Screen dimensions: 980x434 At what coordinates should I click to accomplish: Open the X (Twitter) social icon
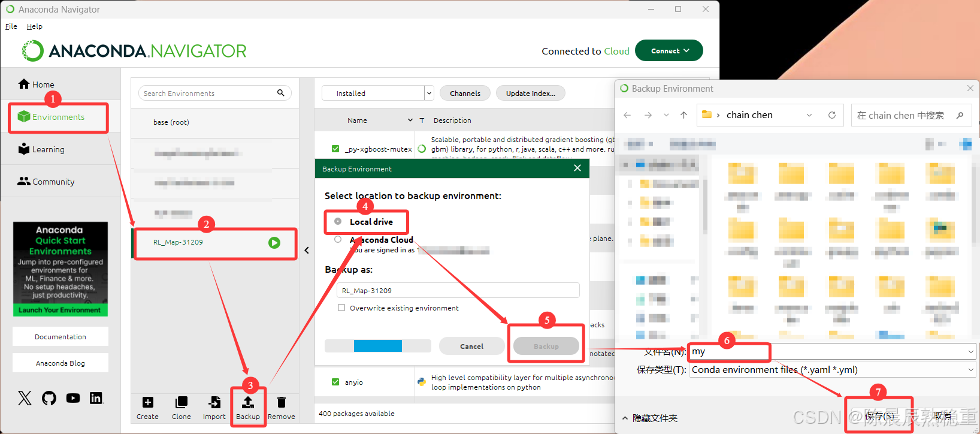tap(25, 398)
